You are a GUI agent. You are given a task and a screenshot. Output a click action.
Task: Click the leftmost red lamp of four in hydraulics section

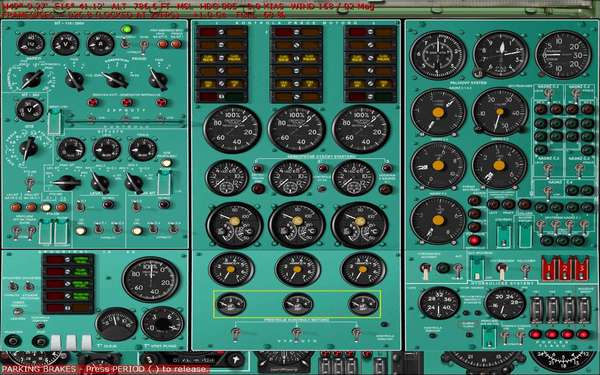pyautogui.click(x=536, y=334)
